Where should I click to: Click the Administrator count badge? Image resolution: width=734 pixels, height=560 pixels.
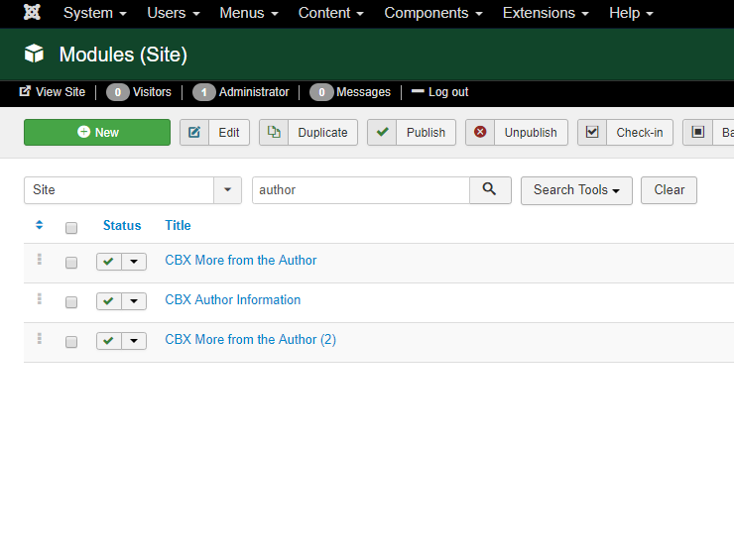pyautogui.click(x=203, y=92)
